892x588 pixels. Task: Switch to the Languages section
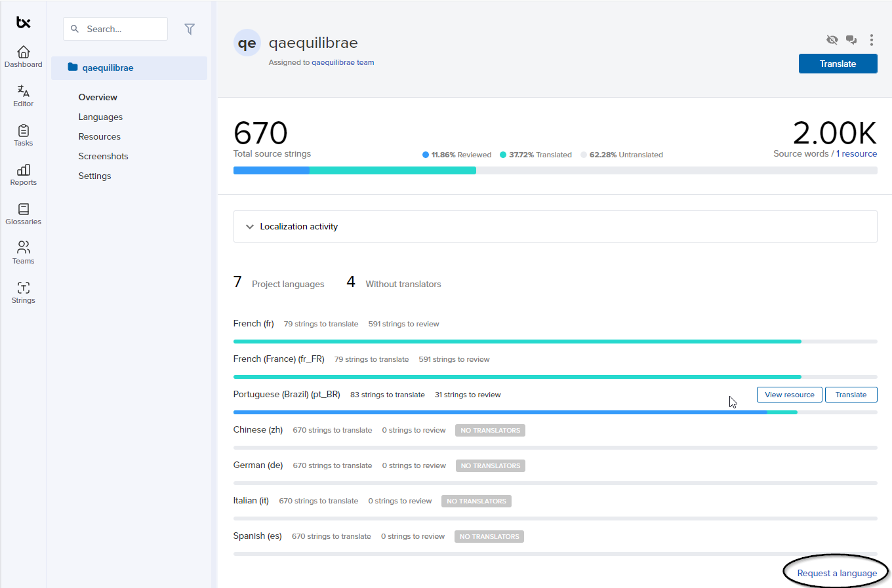coord(100,117)
